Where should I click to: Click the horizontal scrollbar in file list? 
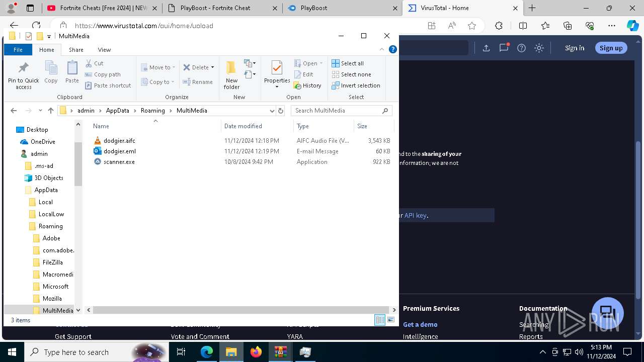click(241, 310)
